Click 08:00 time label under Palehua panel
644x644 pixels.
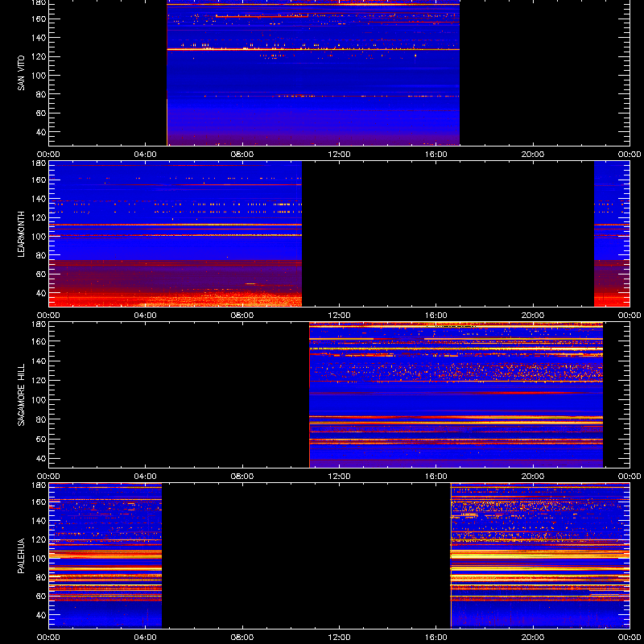242,638
